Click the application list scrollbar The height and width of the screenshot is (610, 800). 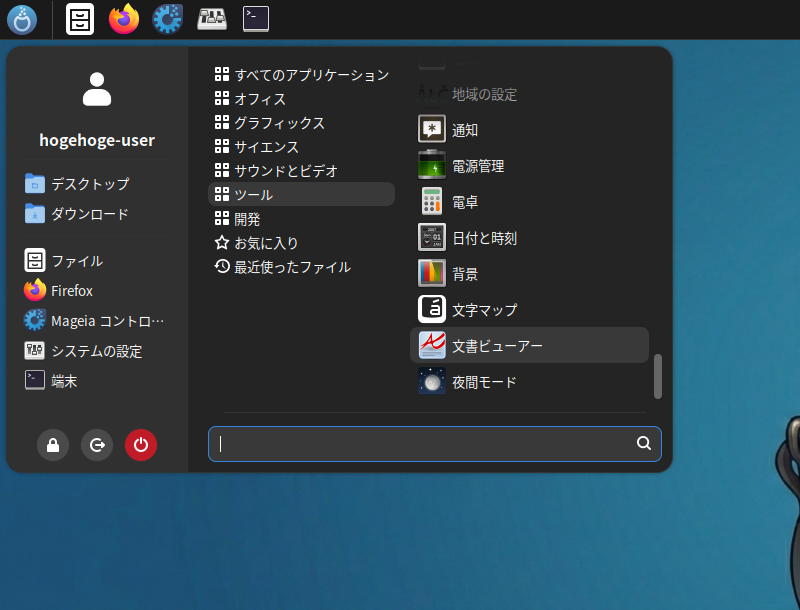point(658,376)
